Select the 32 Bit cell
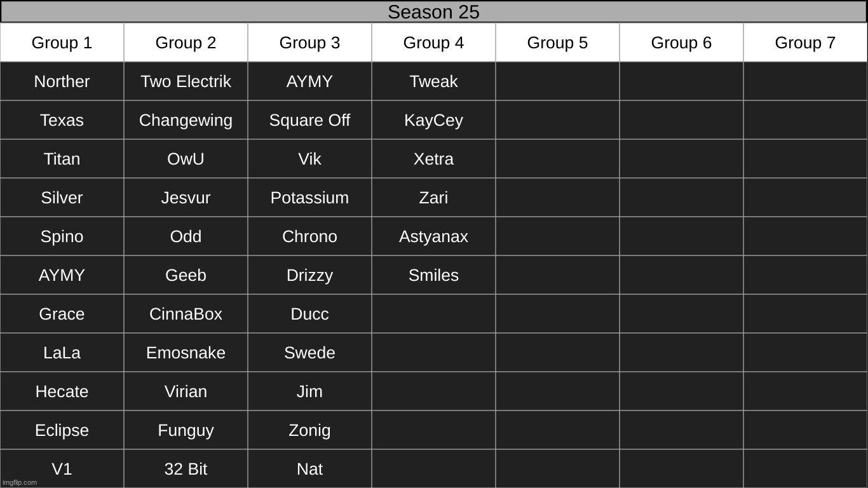Screen dimensions: 868x488 pos(186,469)
